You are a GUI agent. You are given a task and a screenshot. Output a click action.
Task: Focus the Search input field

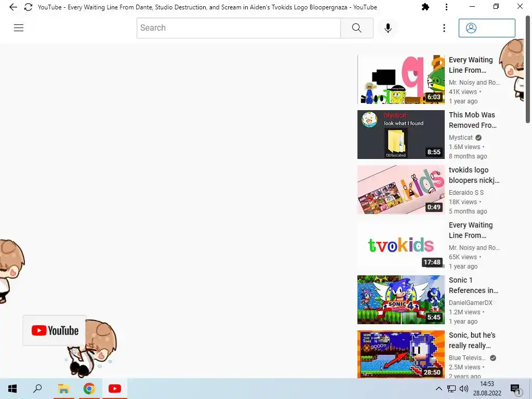tap(238, 28)
